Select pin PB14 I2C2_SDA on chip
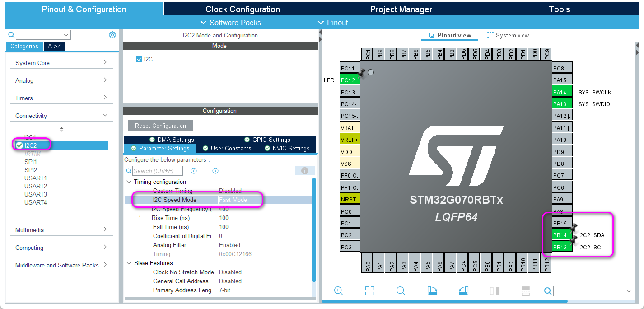This screenshot has width=644, height=309. pos(562,235)
